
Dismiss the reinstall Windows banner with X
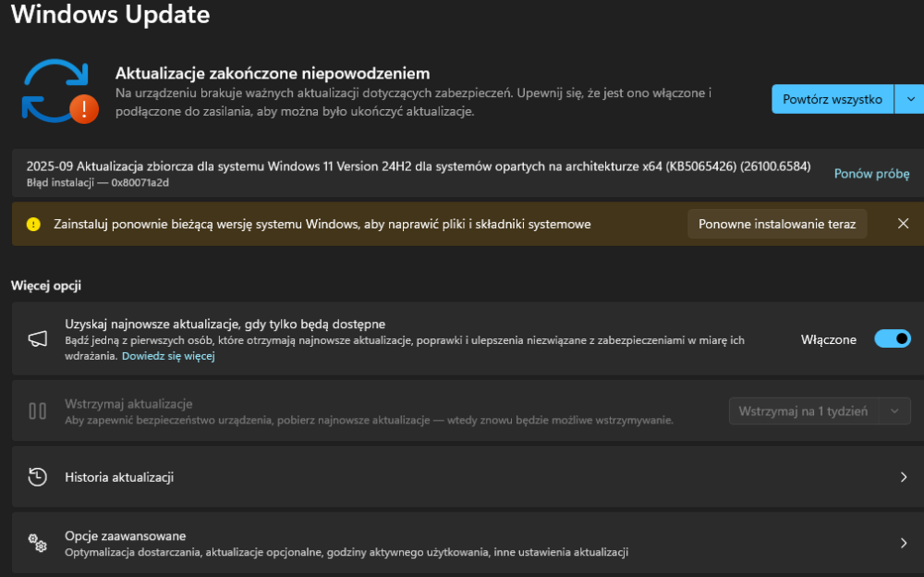click(904, 224)
